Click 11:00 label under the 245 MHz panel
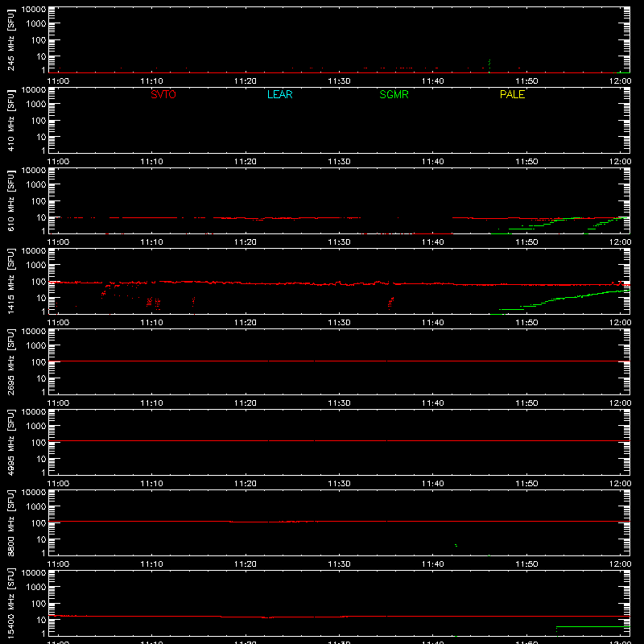Image resolution: width=644 pixels, height=644 pixels. click(x=58, y=81)
